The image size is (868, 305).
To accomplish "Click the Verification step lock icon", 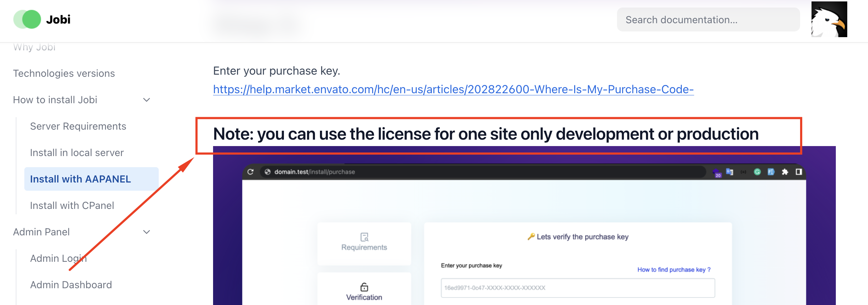I will coord(364,287).
